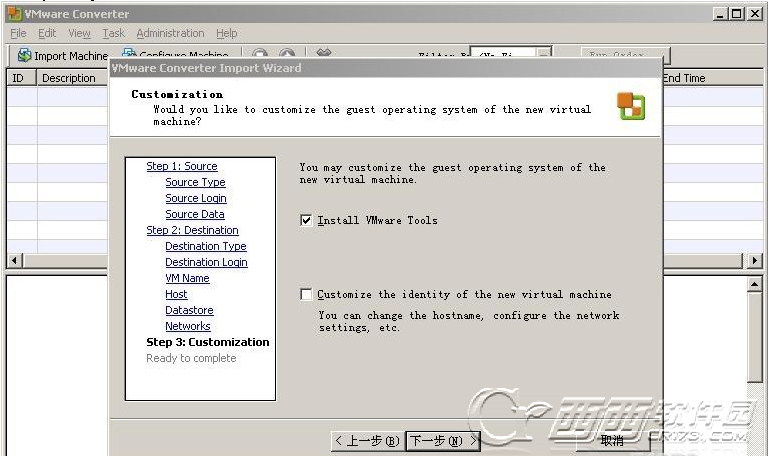Click the Import Machine toolbar button
This screenshot has width=768, height=456.
point(62,56)
